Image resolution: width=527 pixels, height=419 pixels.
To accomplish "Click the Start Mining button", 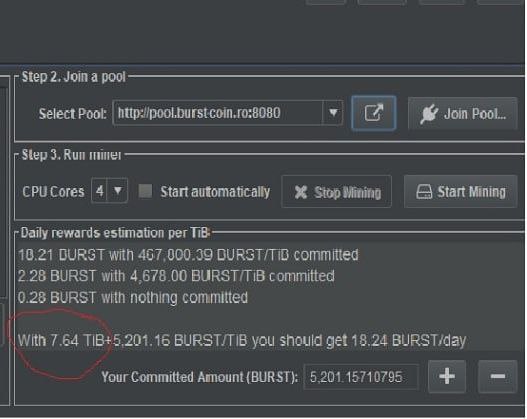I will coord(460,192).
